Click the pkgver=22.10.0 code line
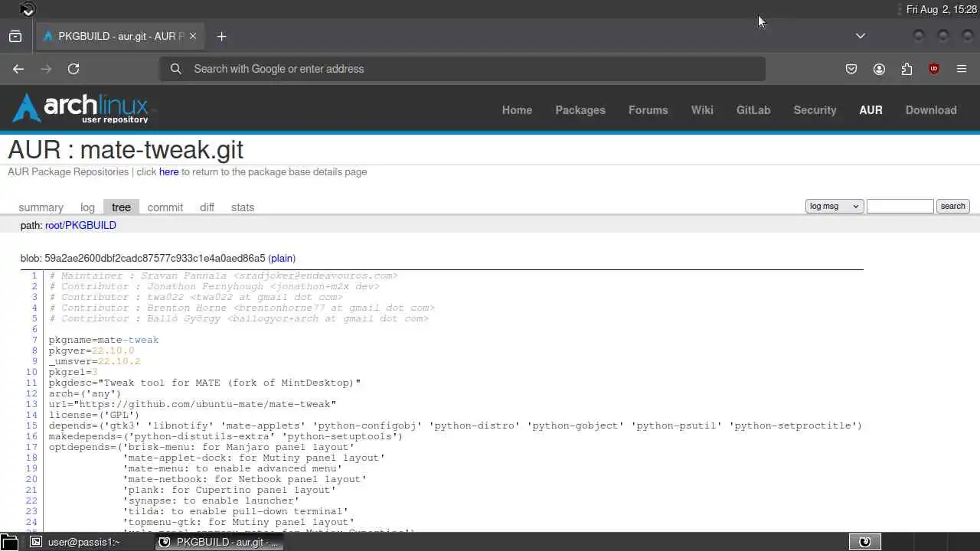980x551 pixels. [92, 350]
